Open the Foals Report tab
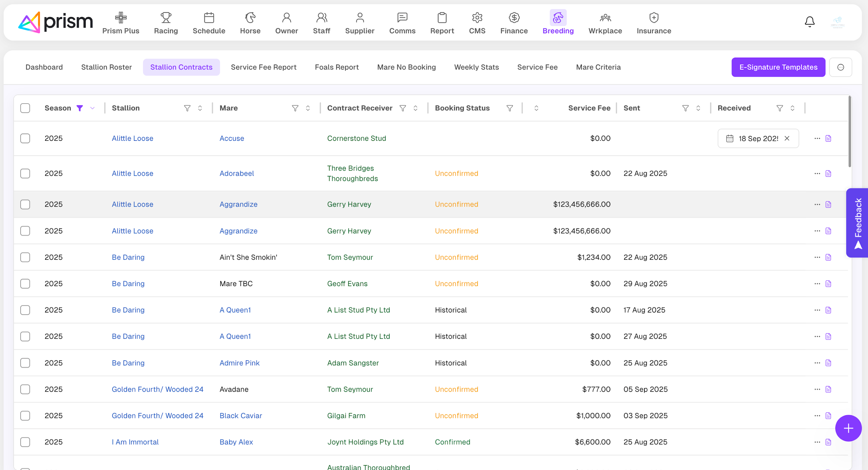 (x=336, y=67)
